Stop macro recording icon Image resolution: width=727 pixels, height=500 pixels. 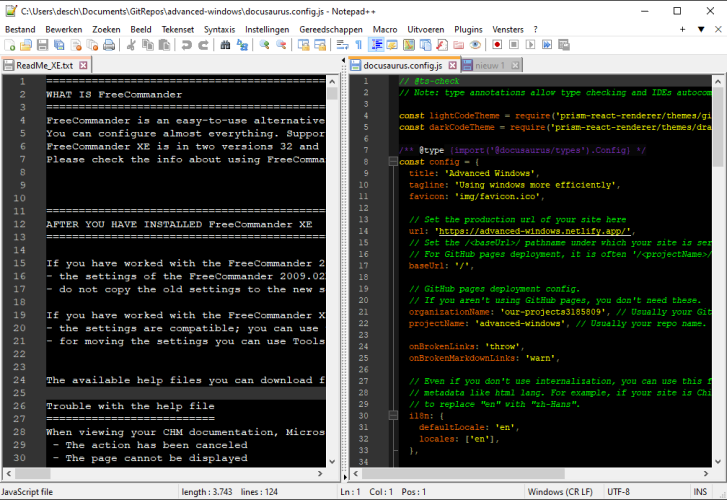[514, 45]
